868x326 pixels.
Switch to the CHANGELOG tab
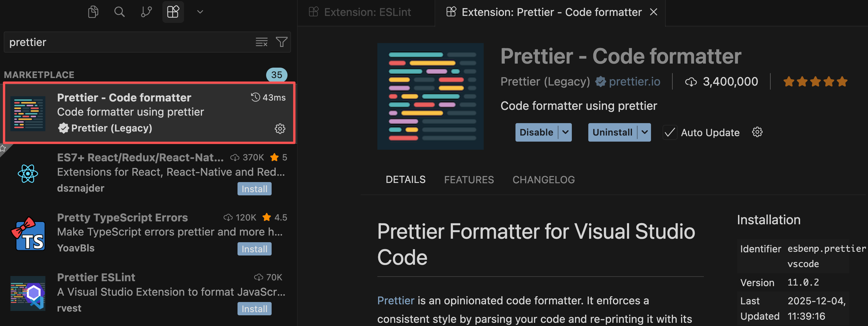[x=544, y=180]
